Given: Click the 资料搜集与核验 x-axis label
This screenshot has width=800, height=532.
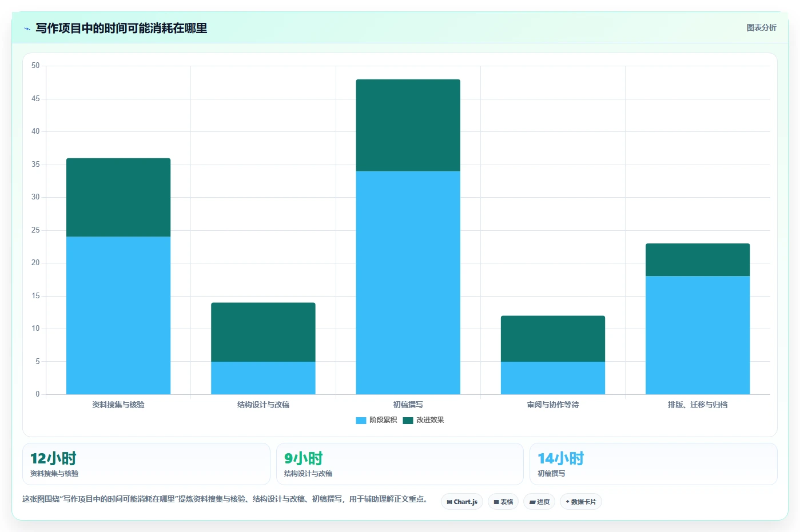Looking at the screenshot, I should (x=118, y=405).
